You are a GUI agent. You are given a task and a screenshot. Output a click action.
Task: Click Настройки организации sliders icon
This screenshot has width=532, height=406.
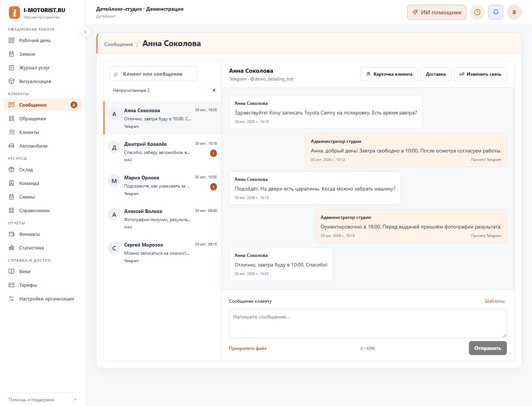click(11, 299)
